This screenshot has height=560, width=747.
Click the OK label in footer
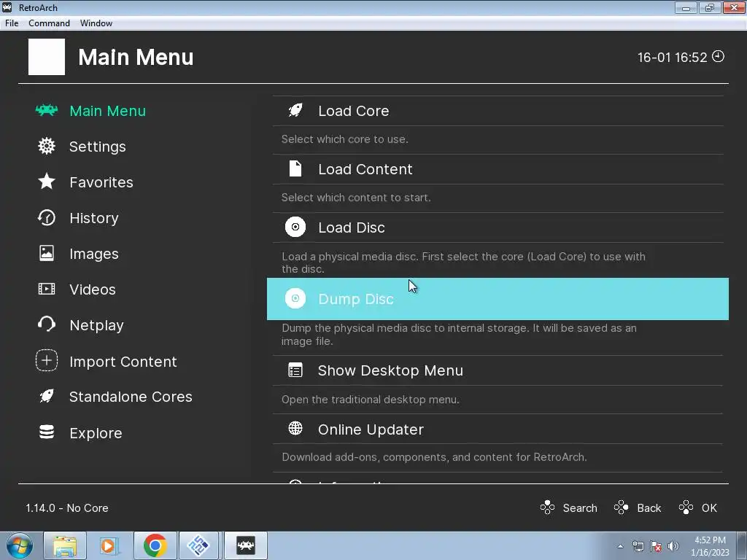(709, 508)
